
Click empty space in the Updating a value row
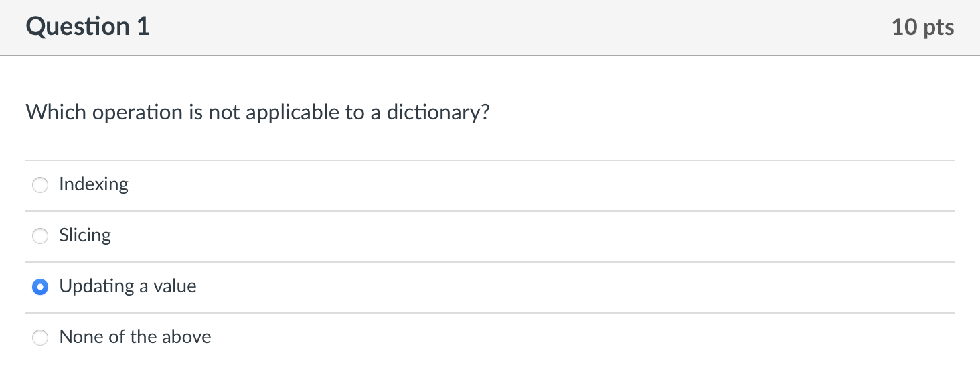point(536,287)
